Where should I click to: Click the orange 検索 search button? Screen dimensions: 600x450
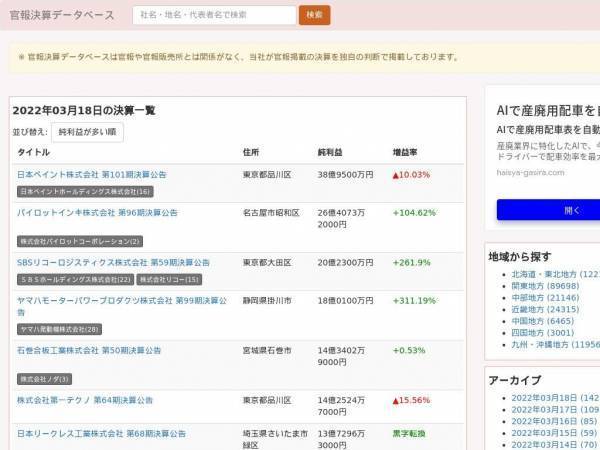[314, 15]
